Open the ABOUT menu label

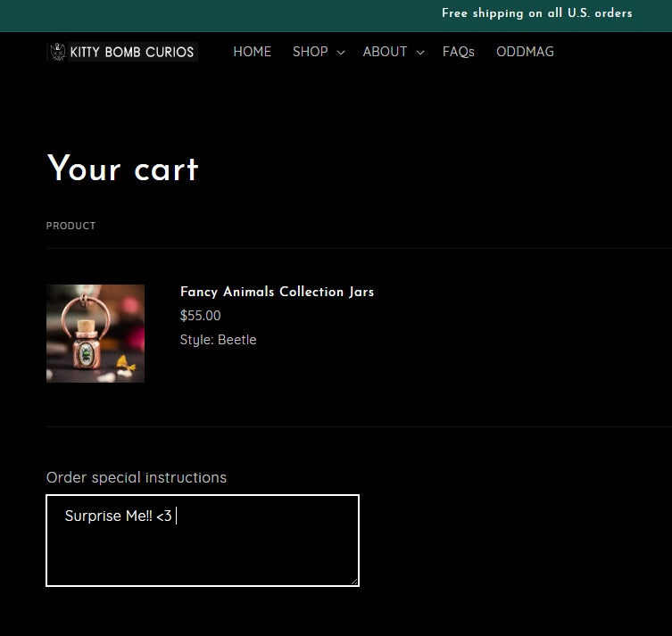tap(385, 52)
